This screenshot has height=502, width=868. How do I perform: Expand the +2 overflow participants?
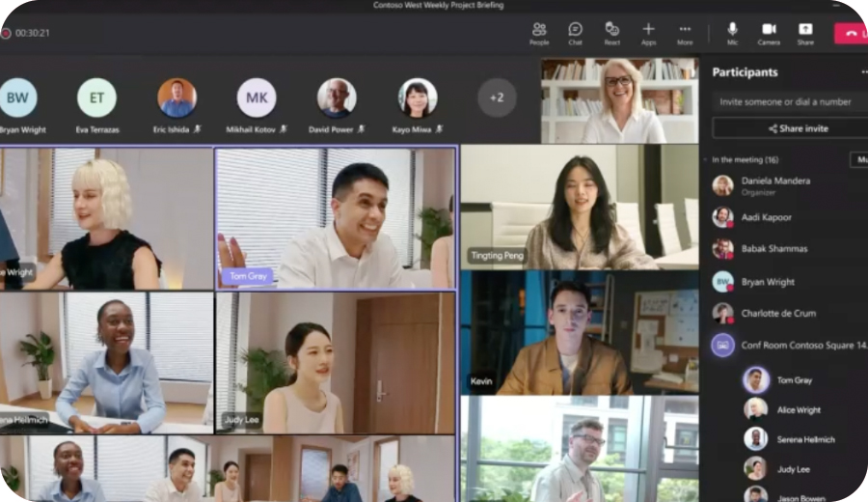497,98
